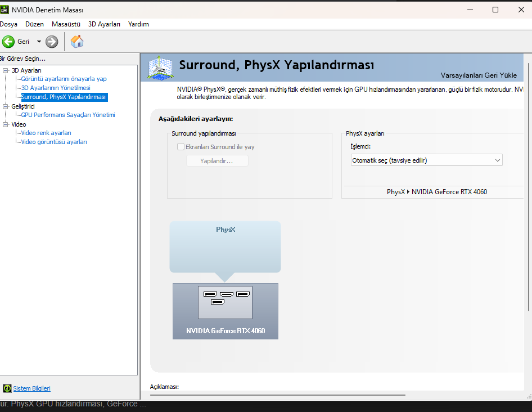The height and width of the screenshot is (412, 532).
Task: Click the RTX 4060 GPU ports graphic
Action: pos(226,303)
